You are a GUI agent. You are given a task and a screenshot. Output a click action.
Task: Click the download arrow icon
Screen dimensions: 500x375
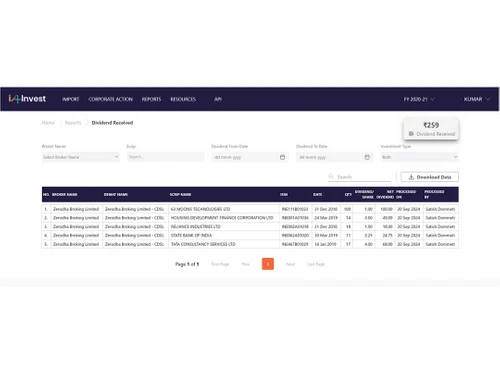(x=411, y=177)
